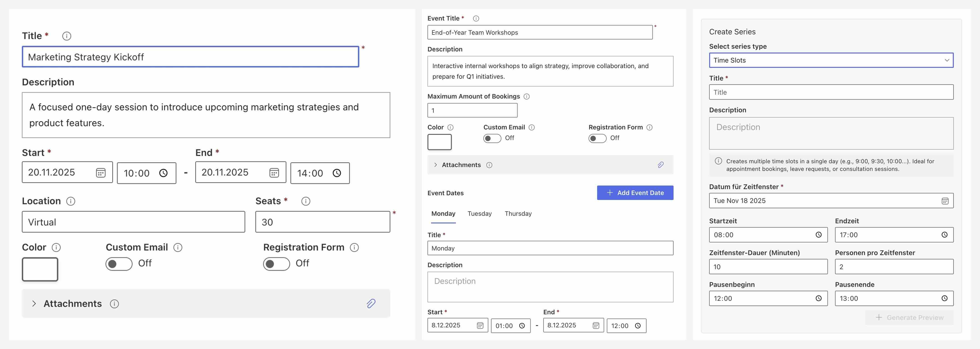This screenshot has height=349, width=980.
Task: Expand the Attachments section in the left form
Action: point(34,303)
